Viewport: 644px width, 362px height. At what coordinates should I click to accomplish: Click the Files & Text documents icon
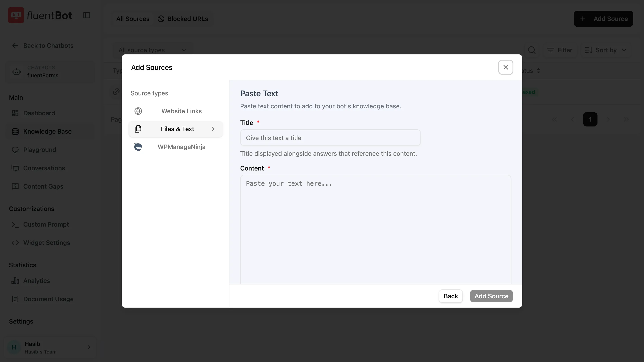tap(138, 129)
